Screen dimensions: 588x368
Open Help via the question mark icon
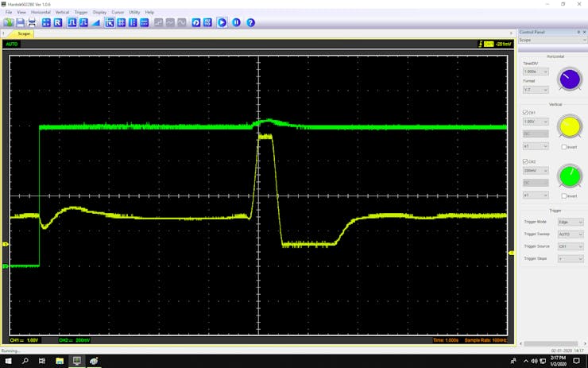[250, 23]
